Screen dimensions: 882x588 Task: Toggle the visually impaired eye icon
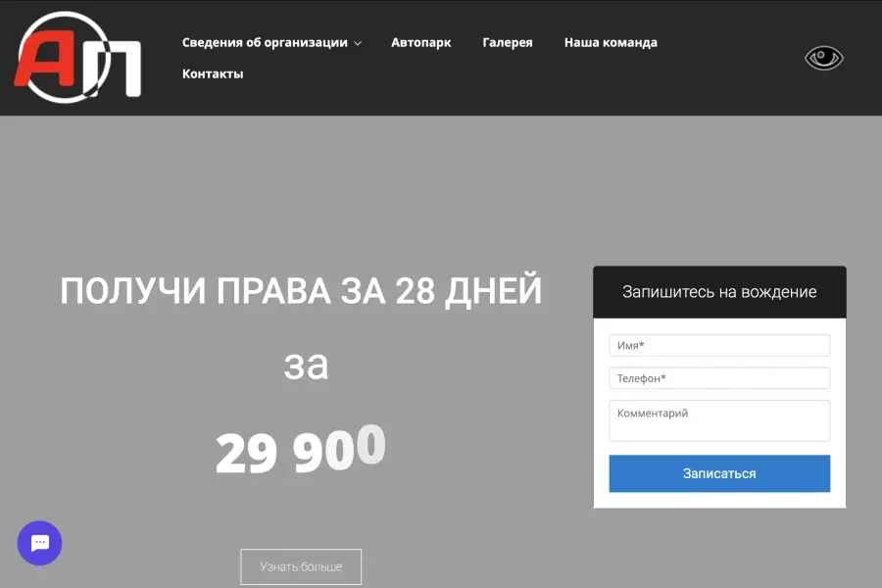click(x=823, y=59)
